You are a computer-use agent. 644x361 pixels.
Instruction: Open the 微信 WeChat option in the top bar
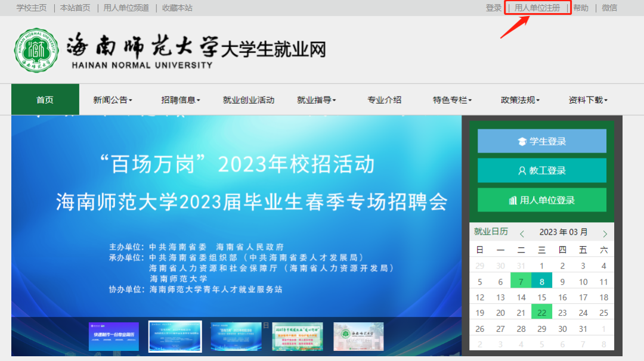click(609, 8)
